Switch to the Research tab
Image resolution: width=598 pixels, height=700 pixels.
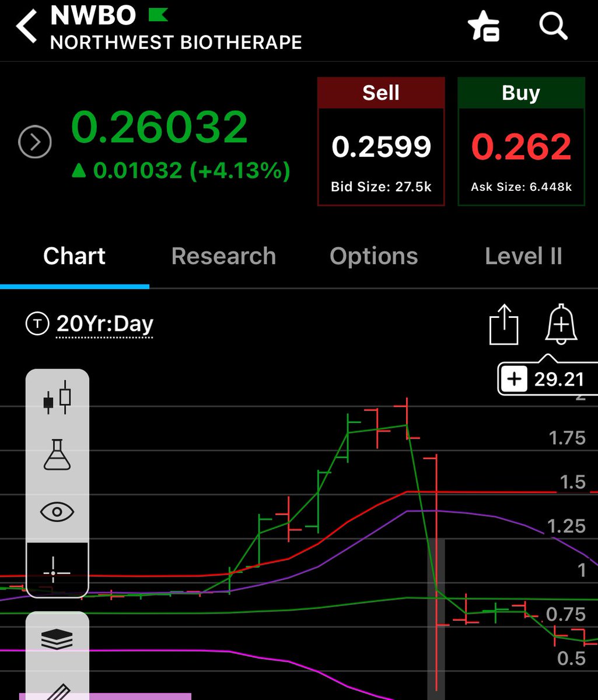pos(223,257)
